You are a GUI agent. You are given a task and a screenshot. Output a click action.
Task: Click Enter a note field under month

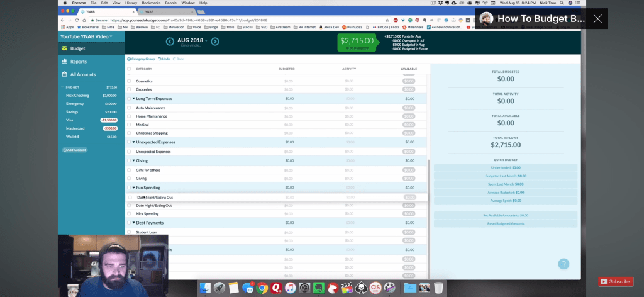[x=191, y=45]
